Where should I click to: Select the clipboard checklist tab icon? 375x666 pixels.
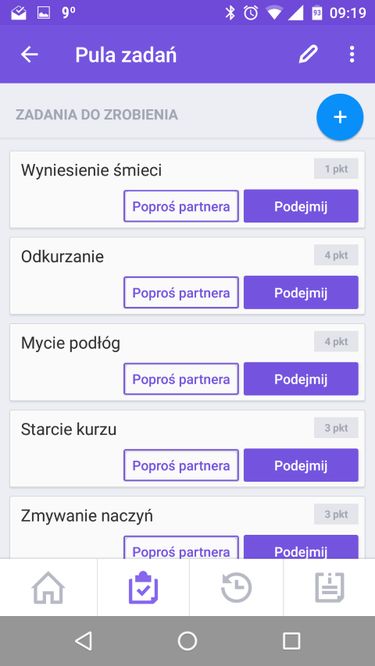click(x=144, y=588)
